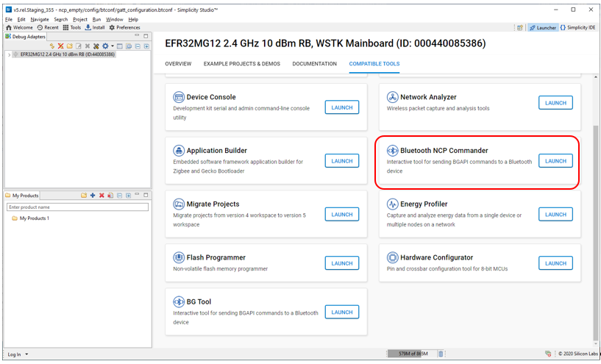Click the Install toolbar button

pos(95,28)
